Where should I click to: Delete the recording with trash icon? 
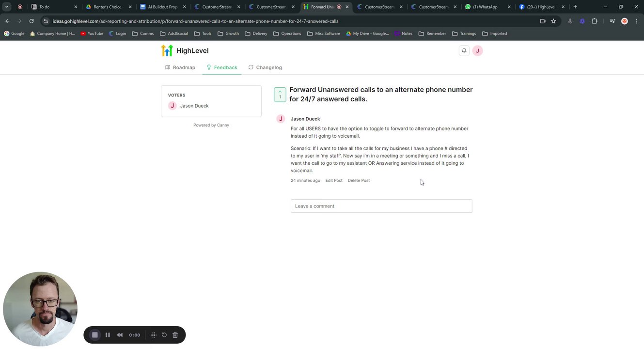175,335
